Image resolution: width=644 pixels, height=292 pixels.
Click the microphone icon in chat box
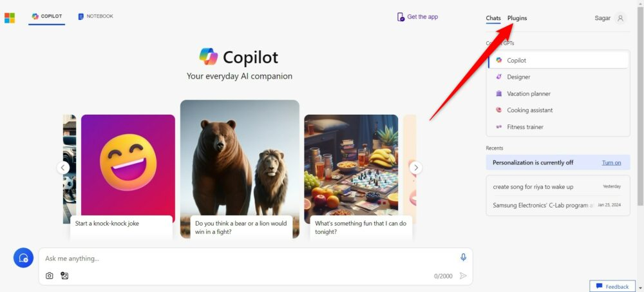463,257
